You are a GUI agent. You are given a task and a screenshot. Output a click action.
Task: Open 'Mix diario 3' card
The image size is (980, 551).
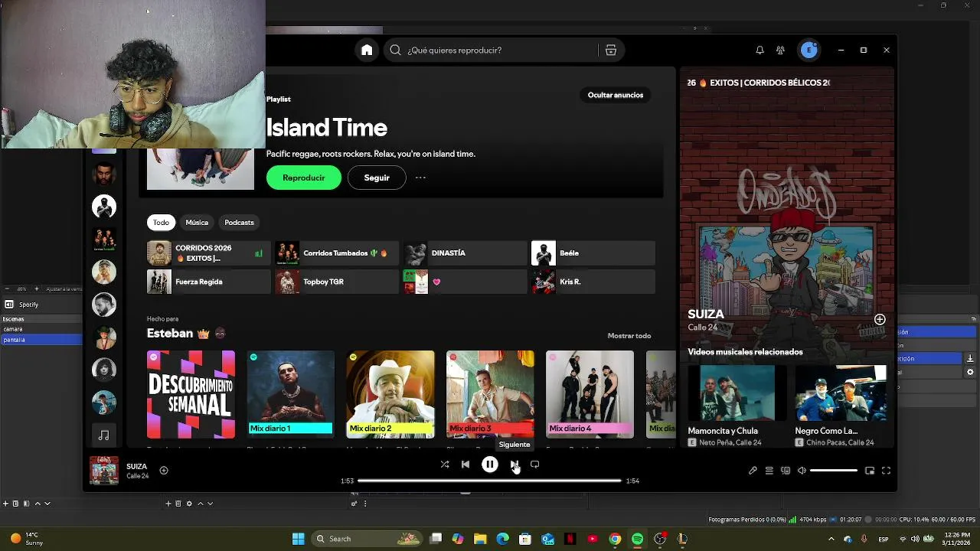pyautogui.click(x=490, y=395)
